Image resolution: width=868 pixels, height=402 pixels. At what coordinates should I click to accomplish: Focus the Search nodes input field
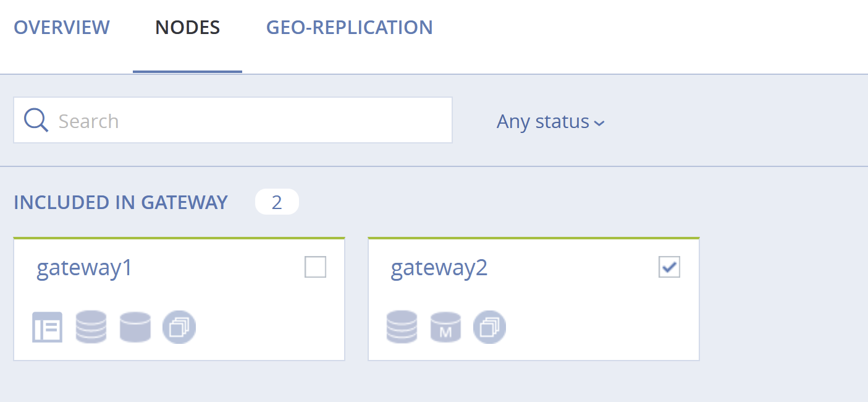(x=233, y=120)
